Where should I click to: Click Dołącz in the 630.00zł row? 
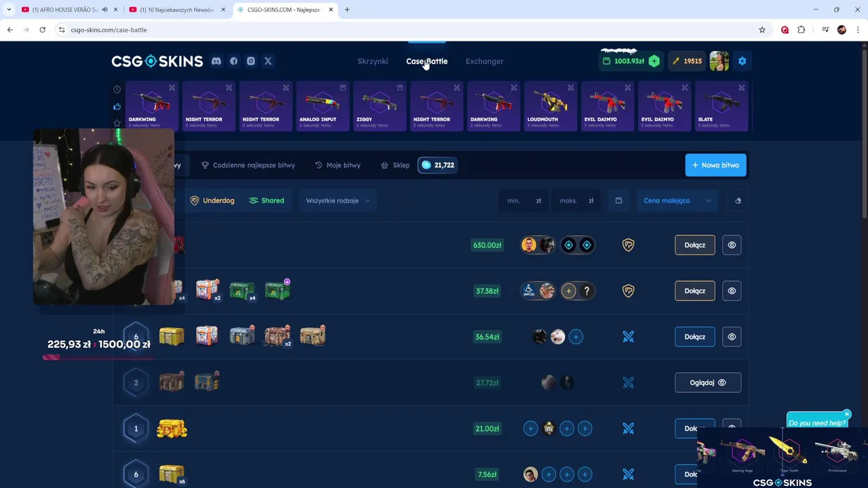click(694, 245)
